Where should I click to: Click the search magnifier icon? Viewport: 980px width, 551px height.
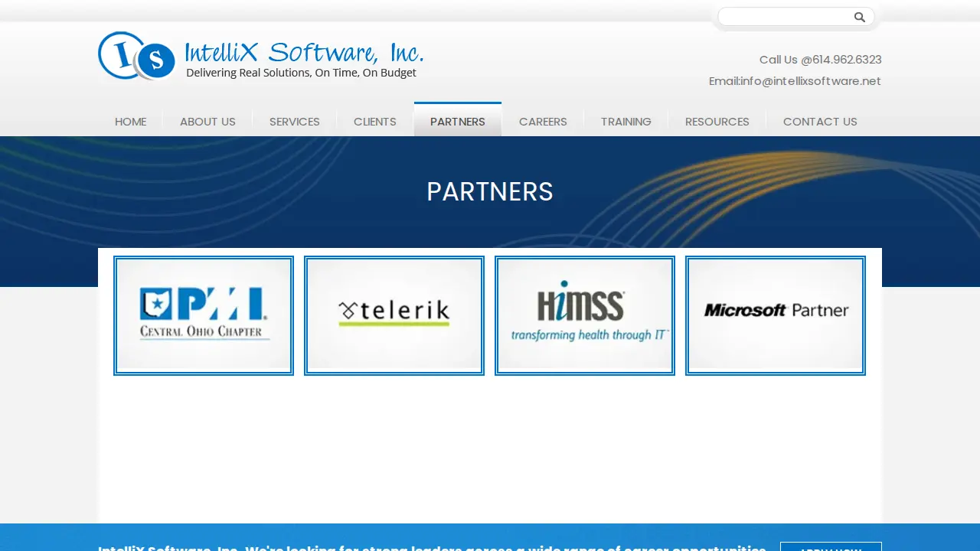coord(860,17)
